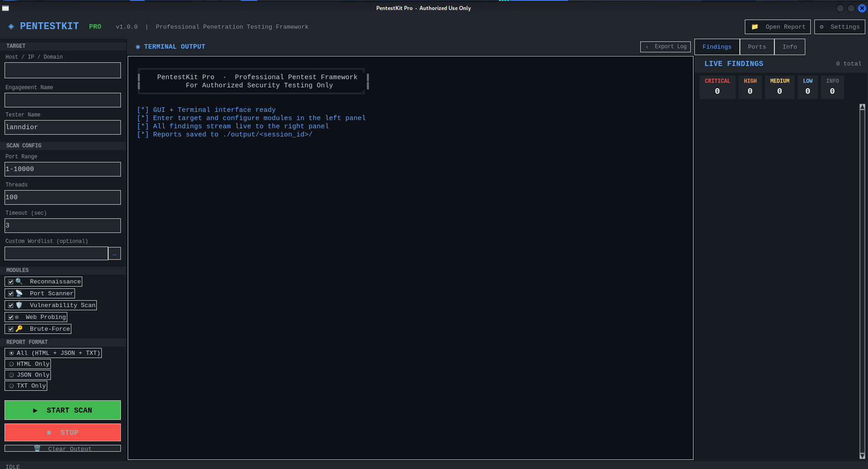
Task: Click the Clear Output button
Action: click(x=63, y=449)
